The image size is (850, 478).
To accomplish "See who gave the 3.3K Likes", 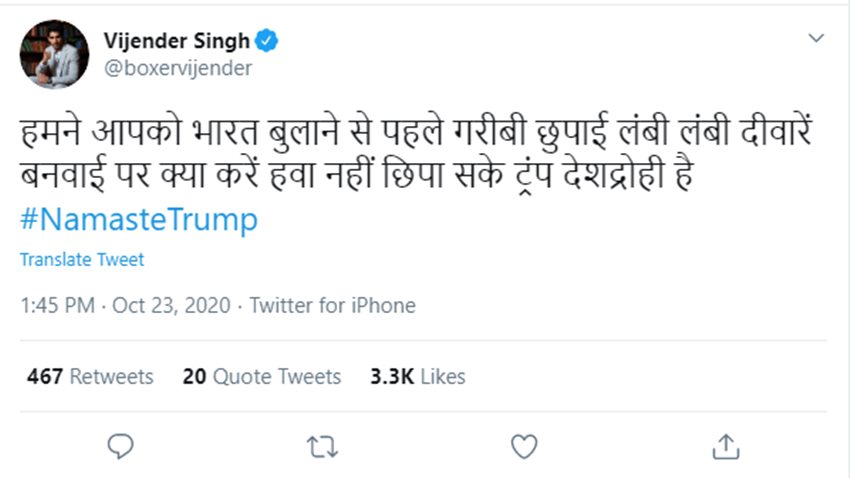I will click(417, 376).
